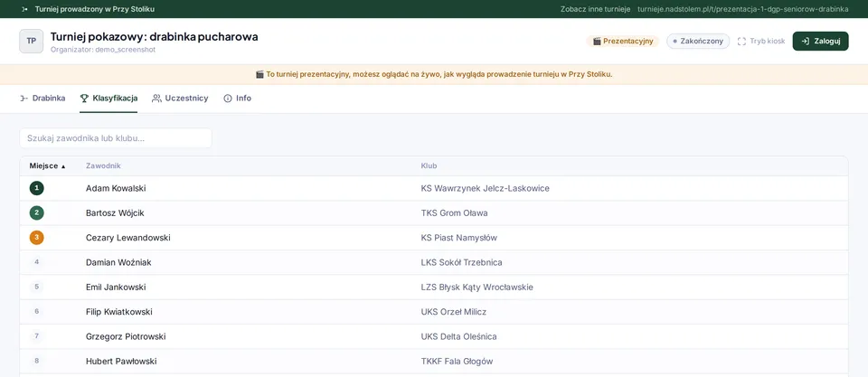Viewport: 868px width, 377px height.
Task: Click Turniej prowadzony w Przy Stoliku text
Action: tap(95, 9)
